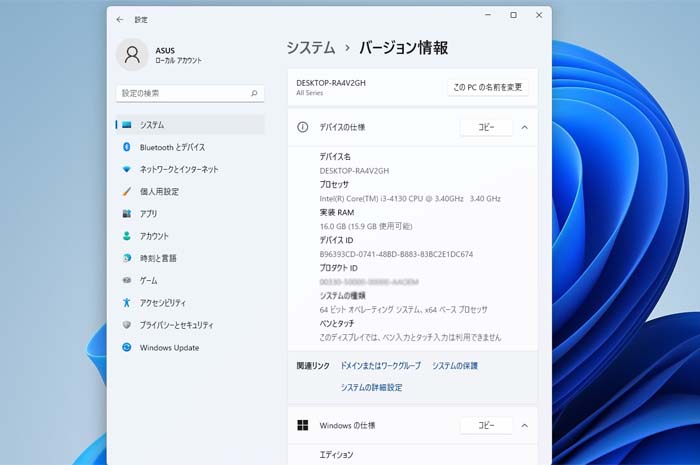Open アプリ settings page

(x=190, y=214)
